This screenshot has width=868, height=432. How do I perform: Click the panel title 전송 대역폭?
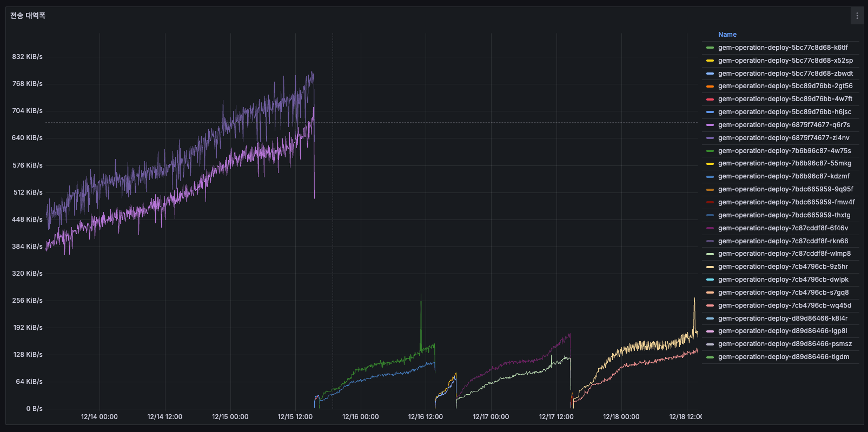[x=28, y=16]
